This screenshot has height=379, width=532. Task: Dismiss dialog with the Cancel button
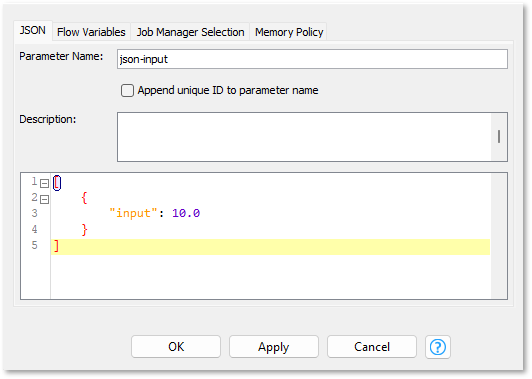(372, 347)
